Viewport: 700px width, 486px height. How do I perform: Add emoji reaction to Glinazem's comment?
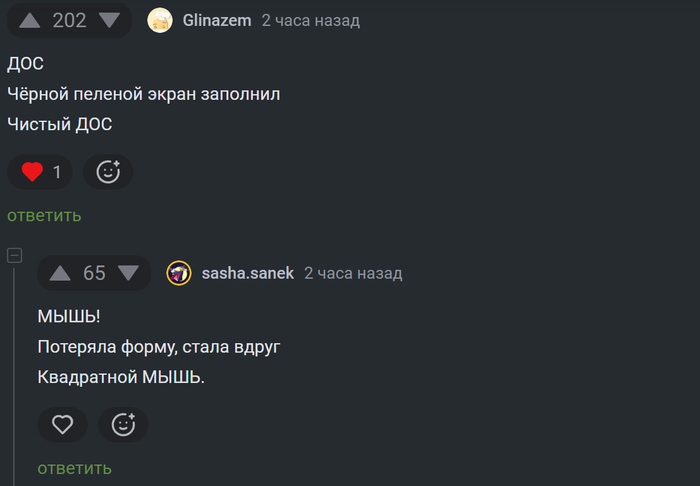[108, 172]
